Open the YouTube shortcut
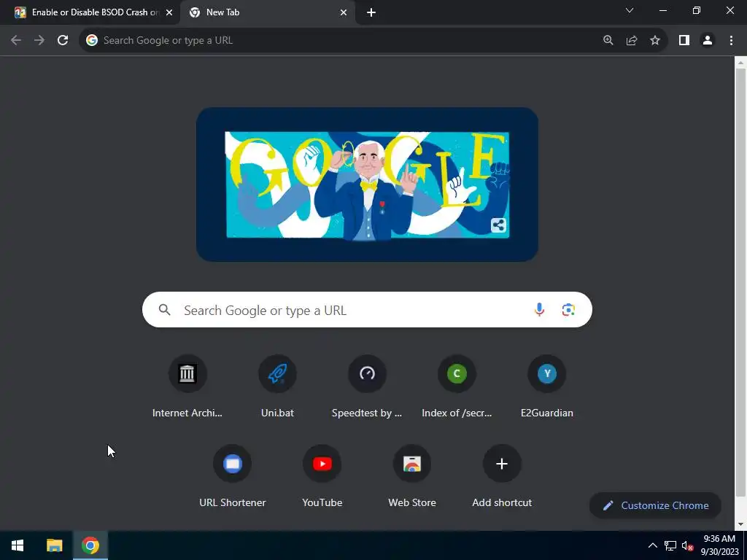The height and width of the screenshot is (560, 747). coord(322,476)
